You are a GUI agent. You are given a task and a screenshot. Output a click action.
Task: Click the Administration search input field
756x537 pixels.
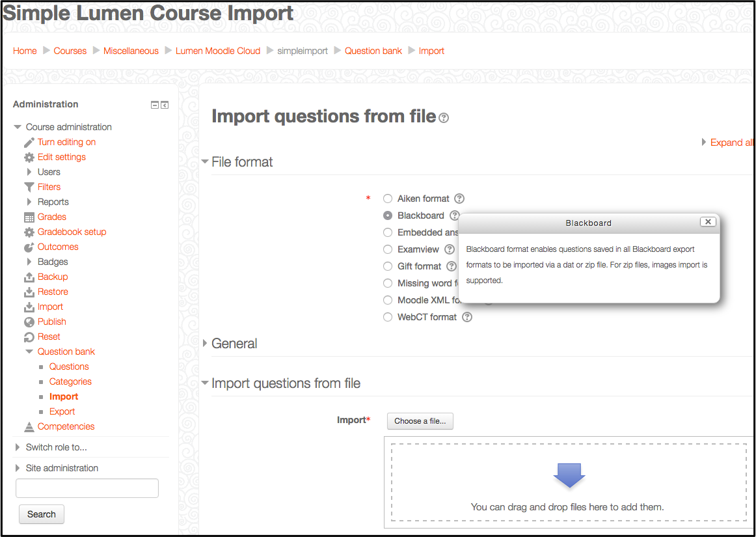(87, 488)
